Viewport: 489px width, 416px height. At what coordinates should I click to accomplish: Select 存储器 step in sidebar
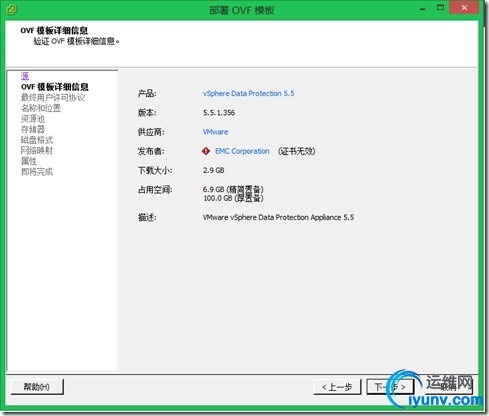click(33, 129)
